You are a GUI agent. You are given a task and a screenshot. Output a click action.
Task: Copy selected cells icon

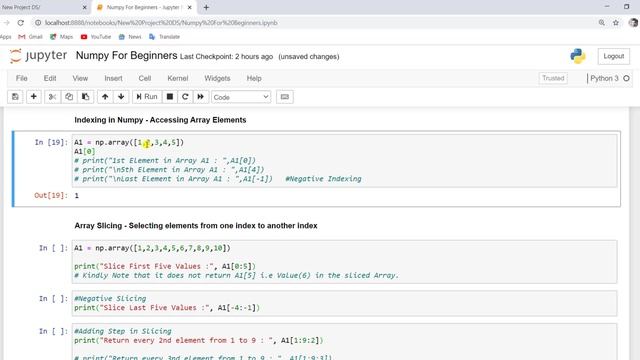pos(69,97)
